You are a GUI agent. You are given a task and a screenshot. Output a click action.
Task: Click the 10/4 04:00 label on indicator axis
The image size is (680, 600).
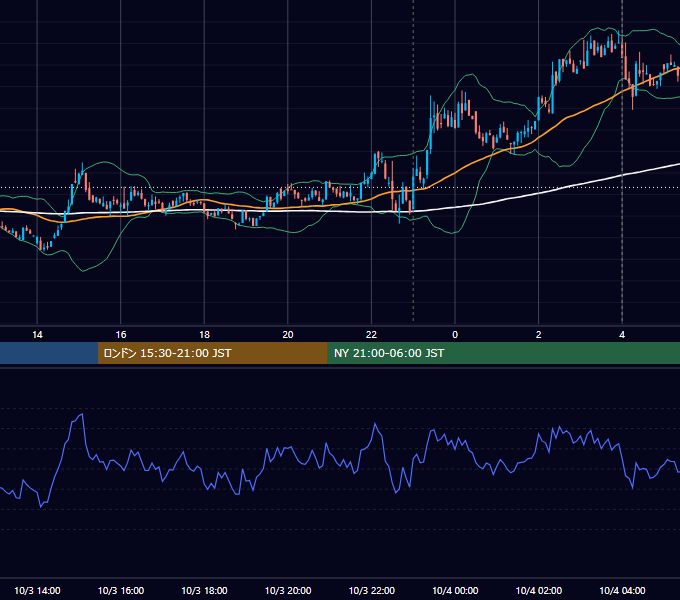pos(622,590)
